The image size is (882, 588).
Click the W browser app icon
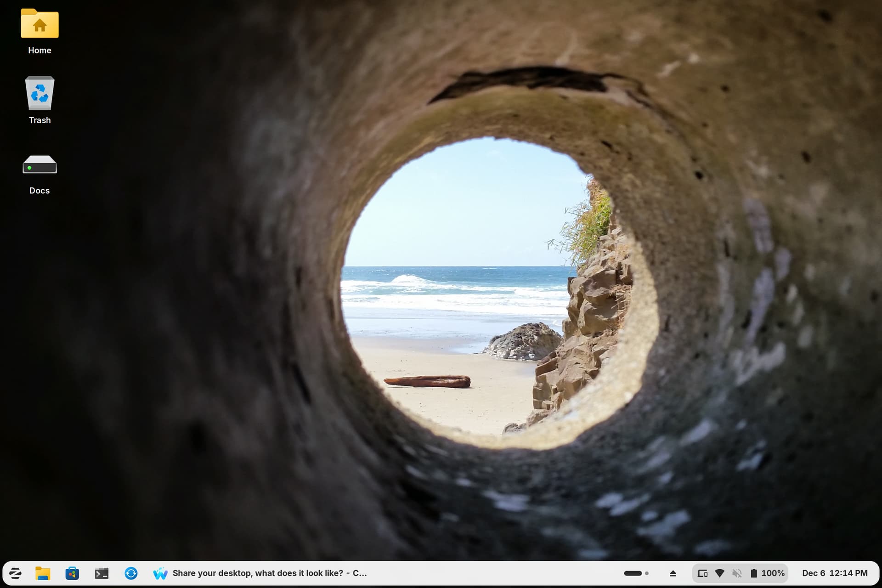tap(160, 573)
